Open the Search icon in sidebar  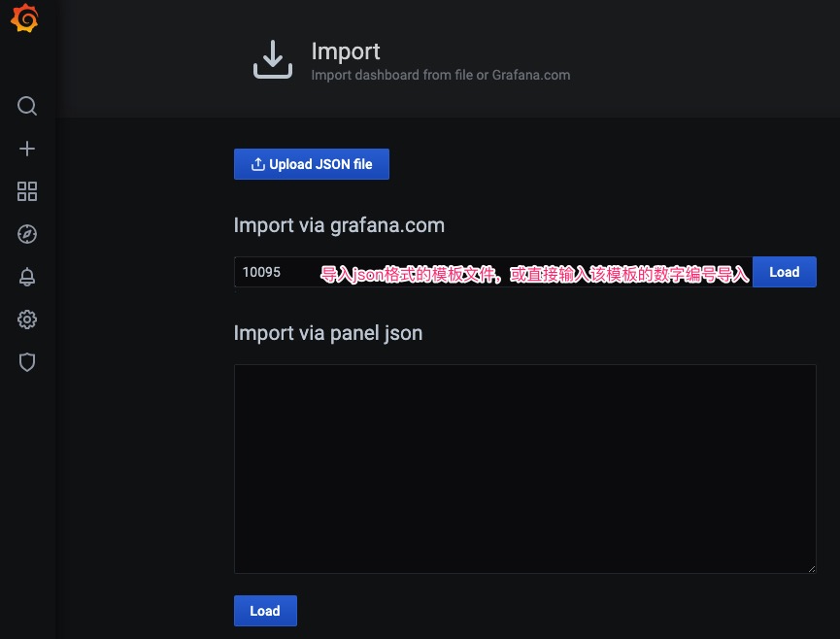coord(27,106)
